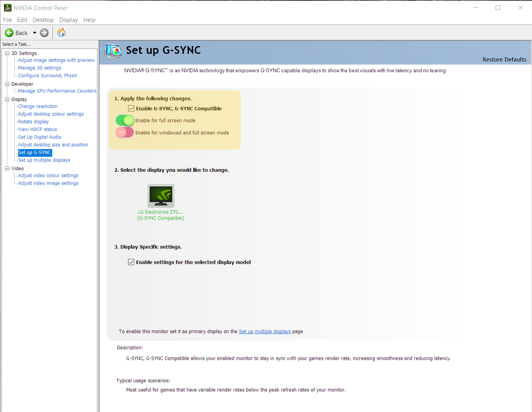Open the Back history dropdown arrow
This screenshot has width=532, height=412.
pos(35,33)
